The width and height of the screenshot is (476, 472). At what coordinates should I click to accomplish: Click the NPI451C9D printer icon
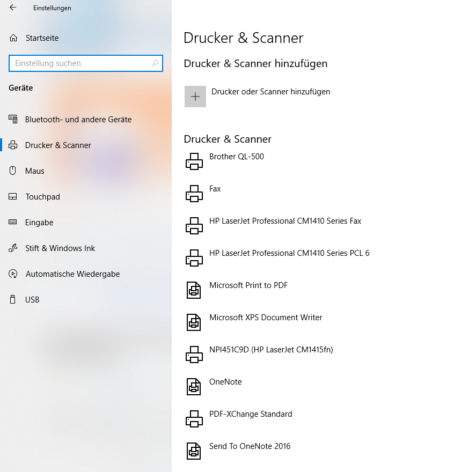tap(194, 355)
